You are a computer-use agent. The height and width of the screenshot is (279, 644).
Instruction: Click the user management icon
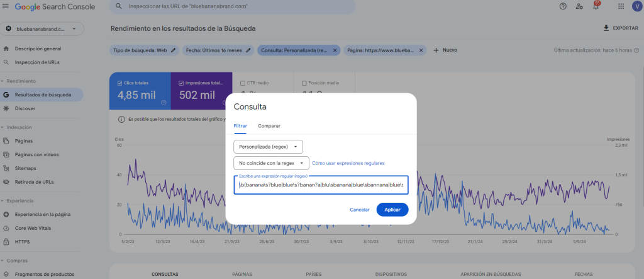pyautogui.click(x=579, y=6)
